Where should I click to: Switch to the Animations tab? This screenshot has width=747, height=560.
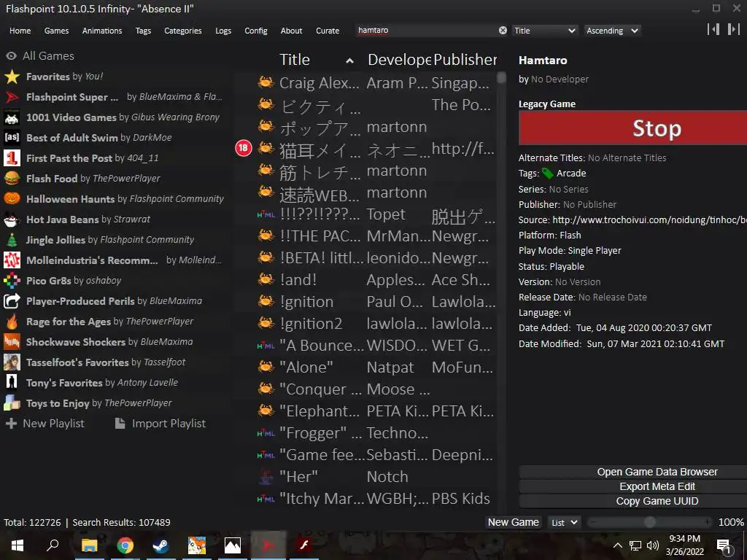[102, 31]
